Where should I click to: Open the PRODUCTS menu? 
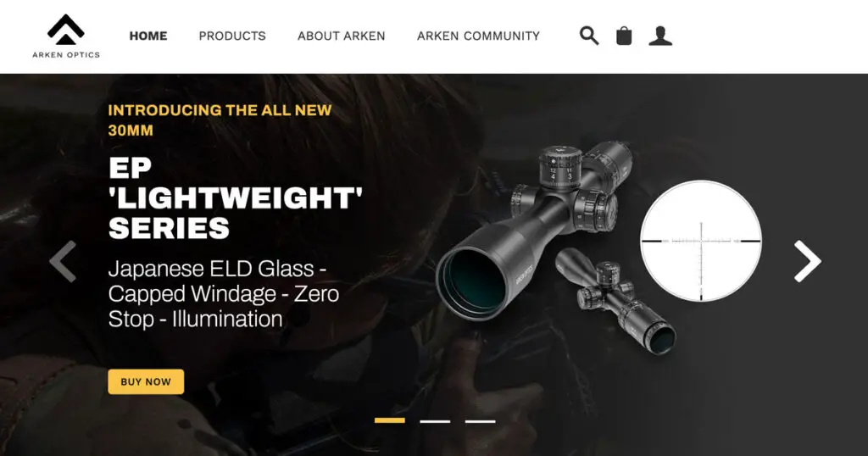pos(232,36)
